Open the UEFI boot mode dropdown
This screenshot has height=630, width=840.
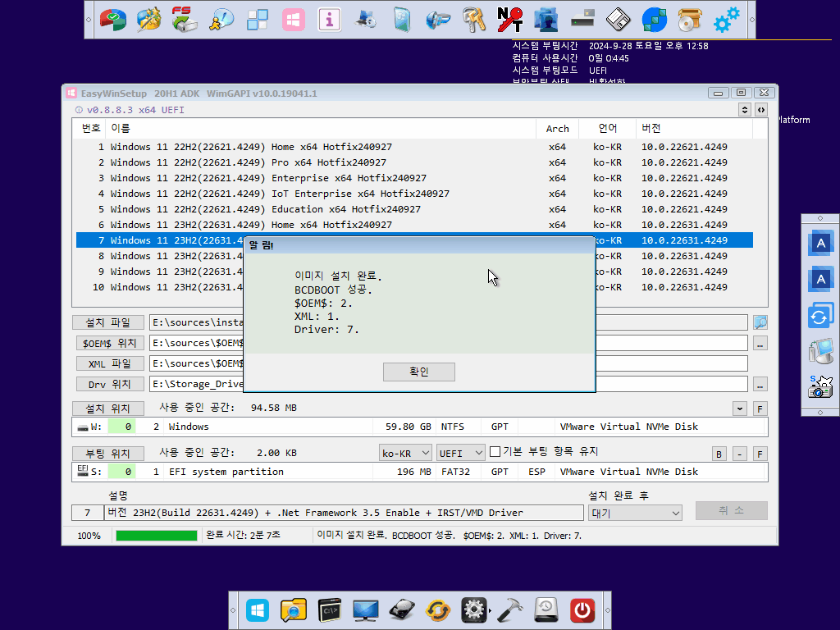[x=461, y=453]
